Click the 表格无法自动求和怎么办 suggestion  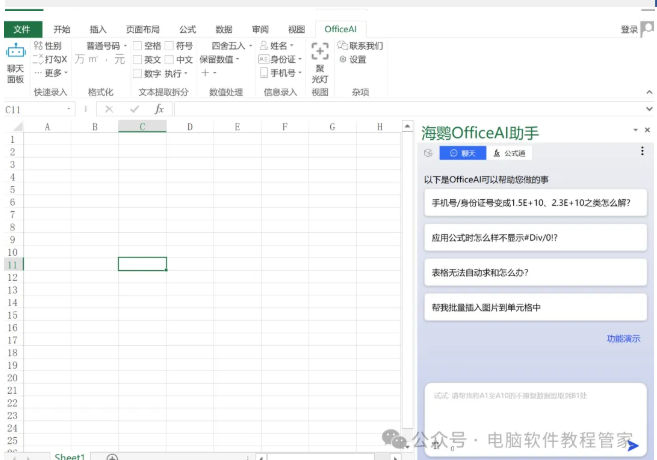pyautogui.click(x=535, y=273)
